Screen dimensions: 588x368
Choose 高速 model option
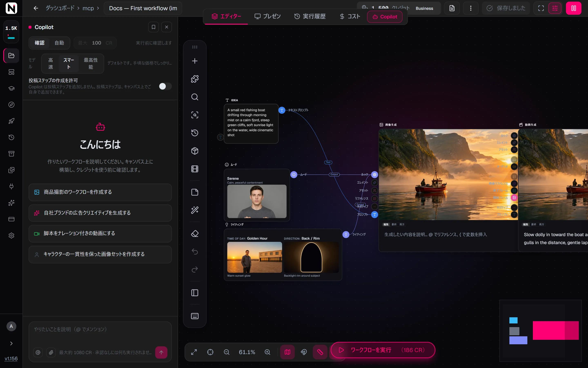pyautogui.click(x=51, y=64)
